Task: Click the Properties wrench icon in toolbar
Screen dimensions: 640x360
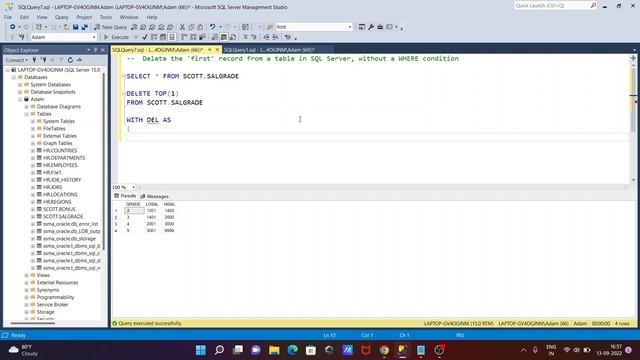Action: (x=371, y=27)
